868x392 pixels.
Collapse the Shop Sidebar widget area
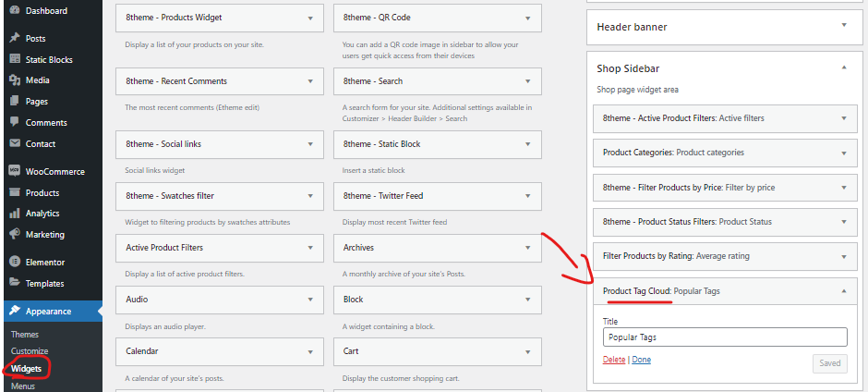click(x=844, y=67)
